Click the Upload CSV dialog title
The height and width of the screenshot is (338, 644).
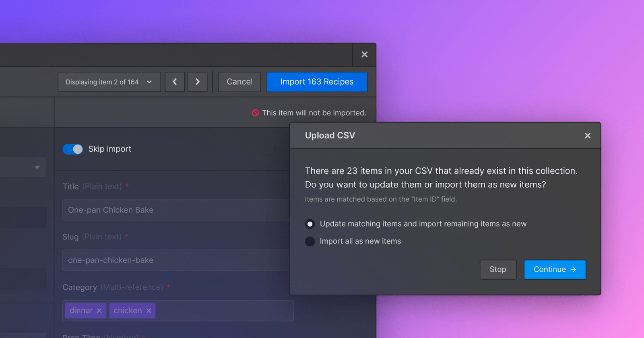click(x=330, y=136)
